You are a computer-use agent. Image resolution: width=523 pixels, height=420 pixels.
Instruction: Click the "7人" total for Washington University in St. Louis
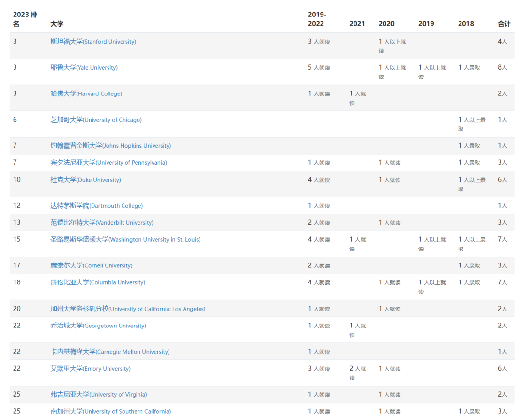(502, 239)
